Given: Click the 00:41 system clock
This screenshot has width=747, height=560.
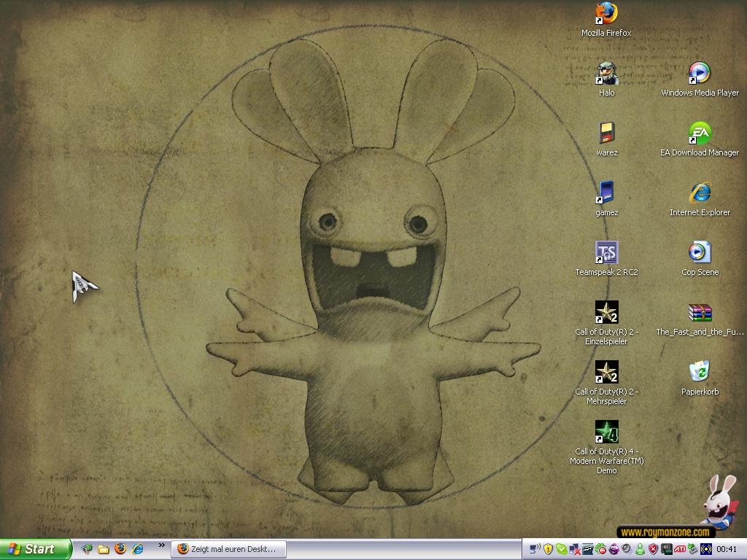Looking at the screenshot, I should 727,549.
